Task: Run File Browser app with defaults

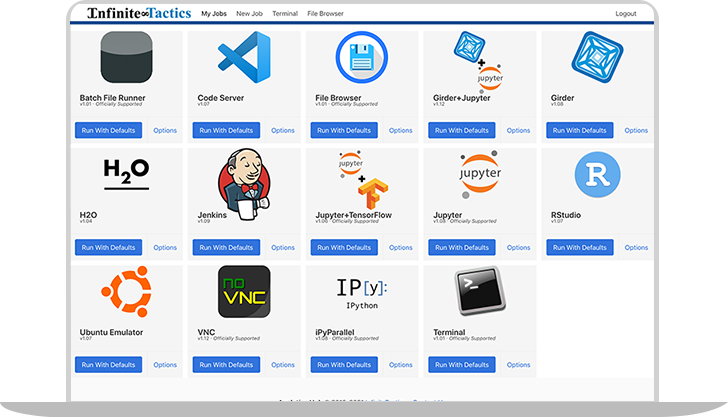Action: point(344,130)
